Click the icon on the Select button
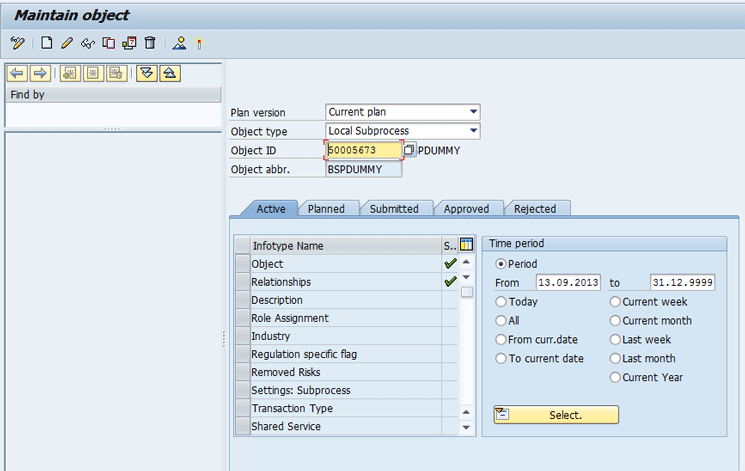Screen dimensions: 745x471 pos(502,414)
